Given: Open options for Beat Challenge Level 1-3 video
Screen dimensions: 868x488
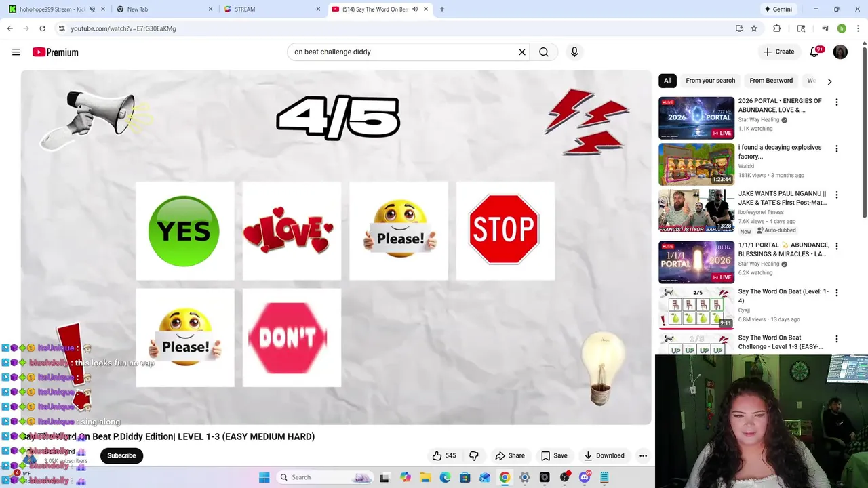Looking at the screenshot, I should click(x=836, y=339).
